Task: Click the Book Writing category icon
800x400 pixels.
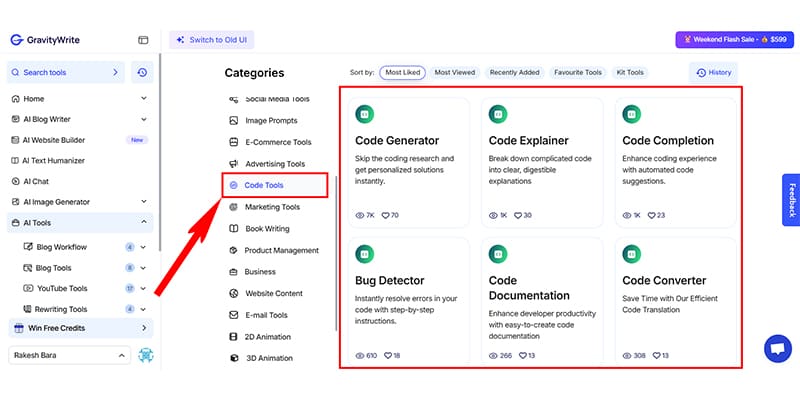Action: click(234, 229)
